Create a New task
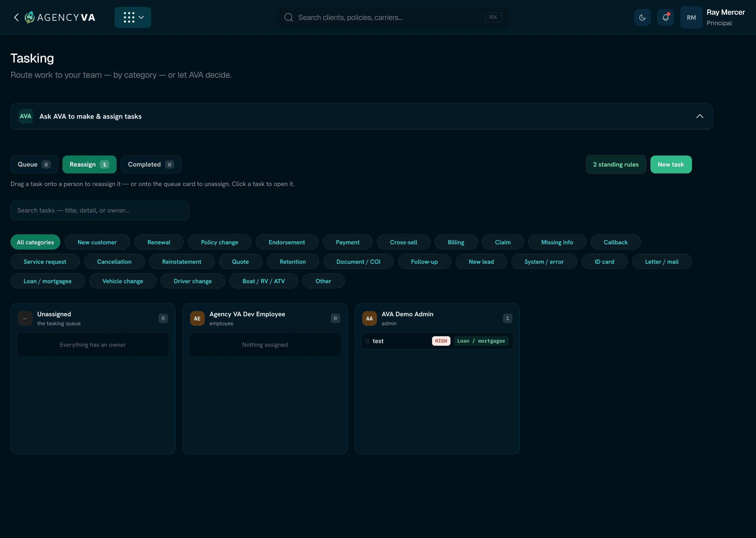Viewport: 756px width, 538px height. point(671,164)
